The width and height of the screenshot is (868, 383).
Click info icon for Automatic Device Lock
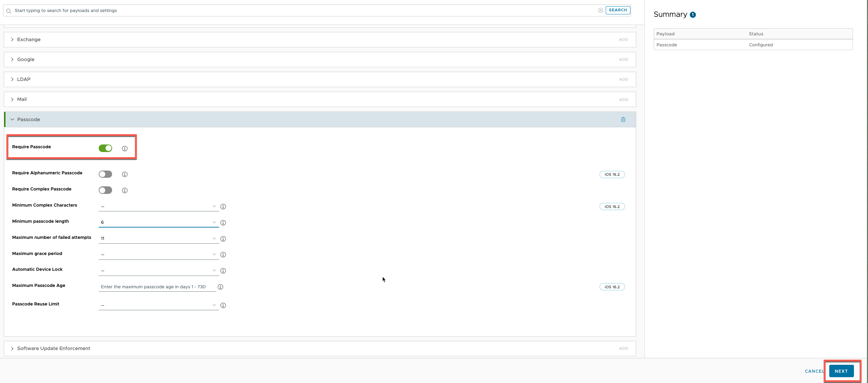[223, 271]
